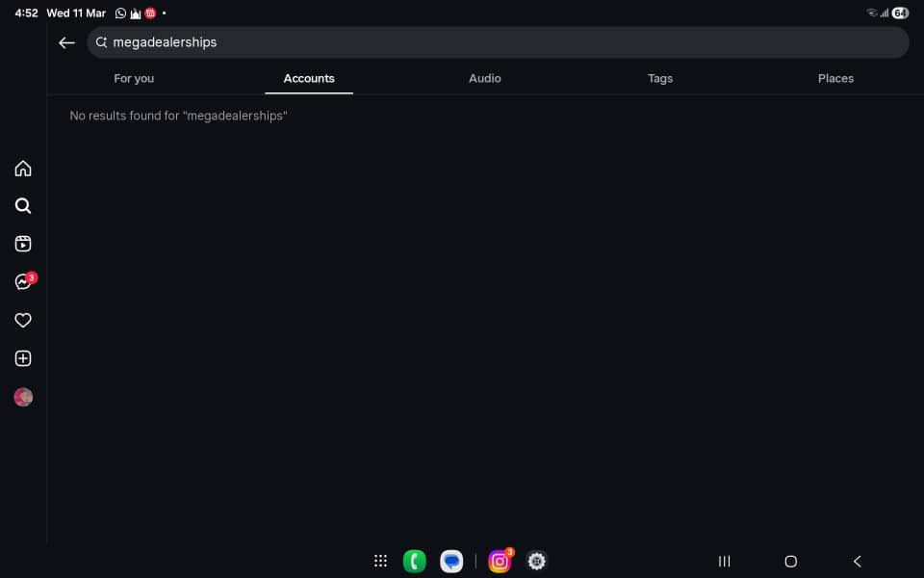Image resolution: width=924 pixels, height=578 pixels.
Task: Open profile avatar in sidebar
Action: [x=23, y=398]
